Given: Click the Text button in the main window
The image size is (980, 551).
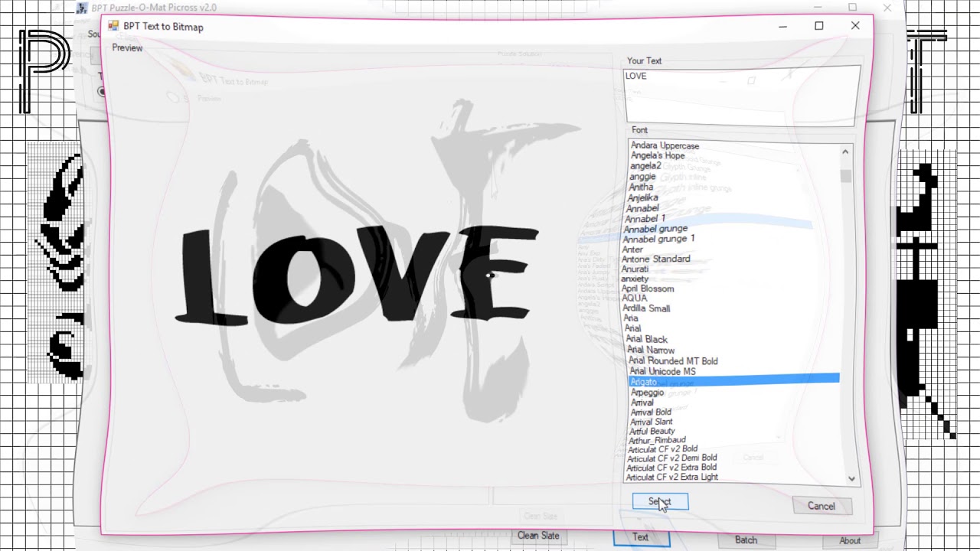Looking at the screenshot, I should pyautogui.click(x=641, y=537).
